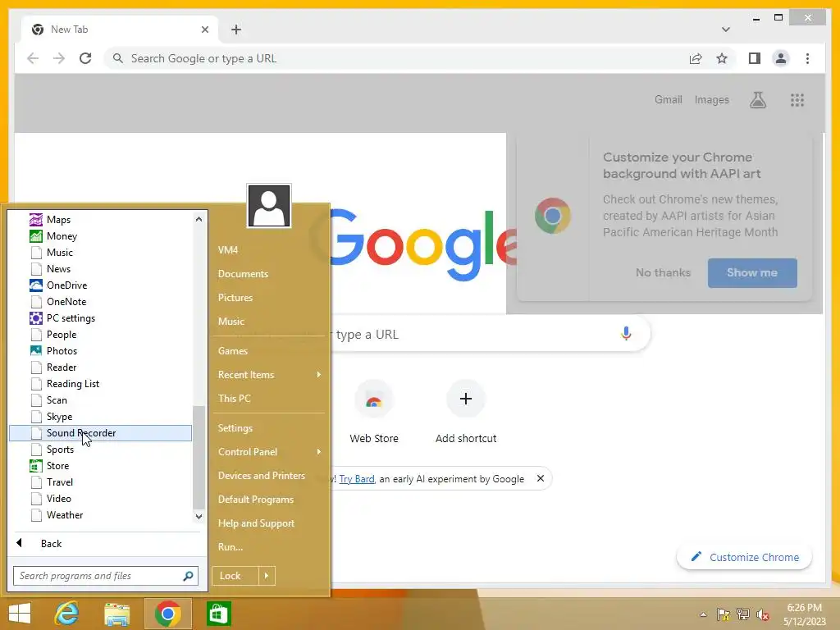Click the muted volume tray icon
This screenshot has height=630, width=840.
[x=762, y=614]
